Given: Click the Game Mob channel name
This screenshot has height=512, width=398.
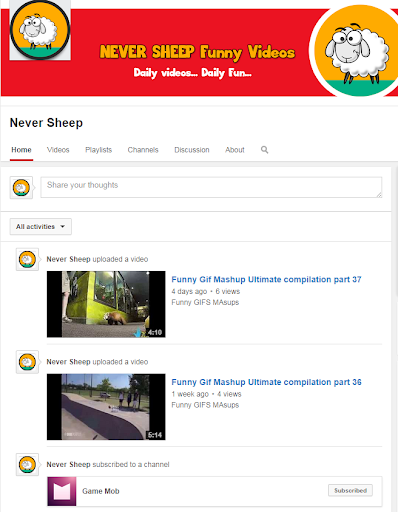Looking at the screenshot, I should pyautogui.click(x=101, y=491).
